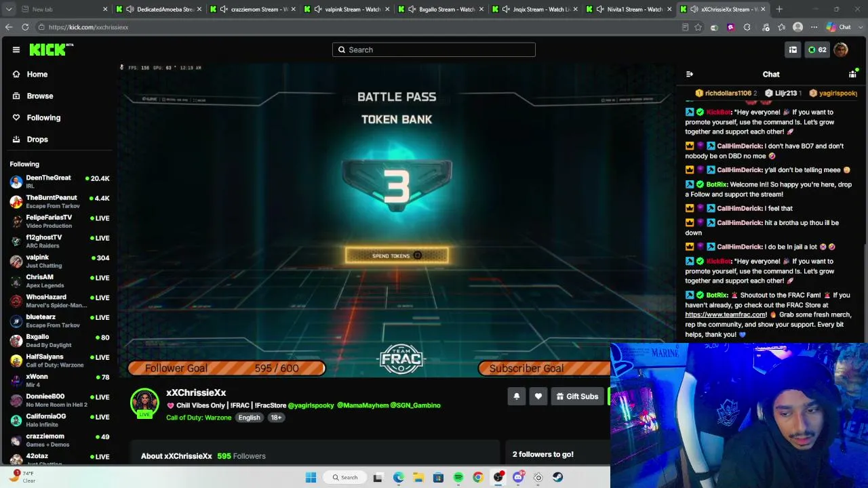The height and width of the screenshot is (488, 868).
Task: Open a new browser tab with plus
Action: point(779,9)
